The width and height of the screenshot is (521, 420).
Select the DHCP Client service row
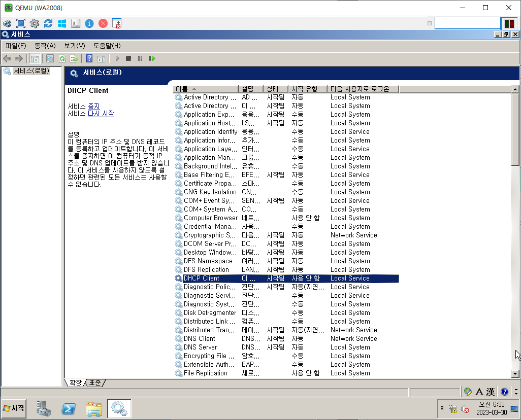click(286, 278)
